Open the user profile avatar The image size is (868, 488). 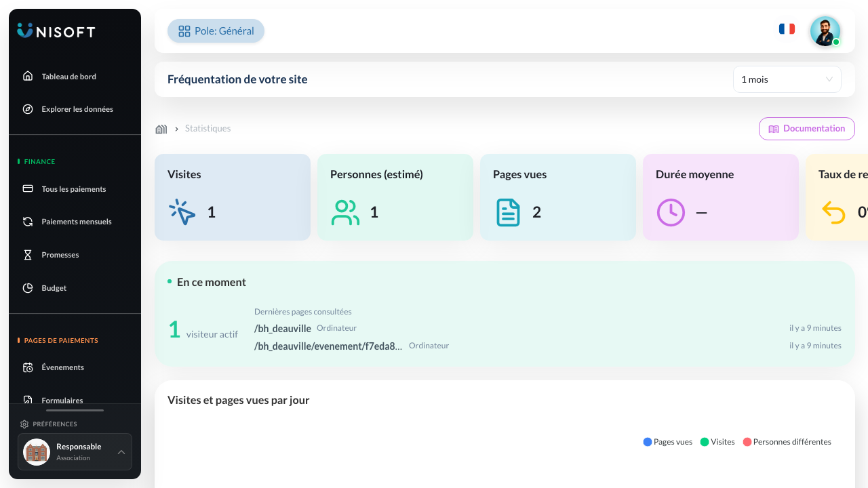tap(825, 31)
